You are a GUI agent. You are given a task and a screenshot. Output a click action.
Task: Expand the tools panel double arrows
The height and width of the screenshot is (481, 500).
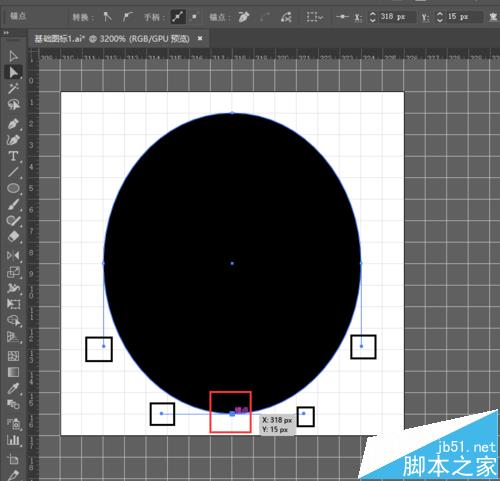pos(6,33)
